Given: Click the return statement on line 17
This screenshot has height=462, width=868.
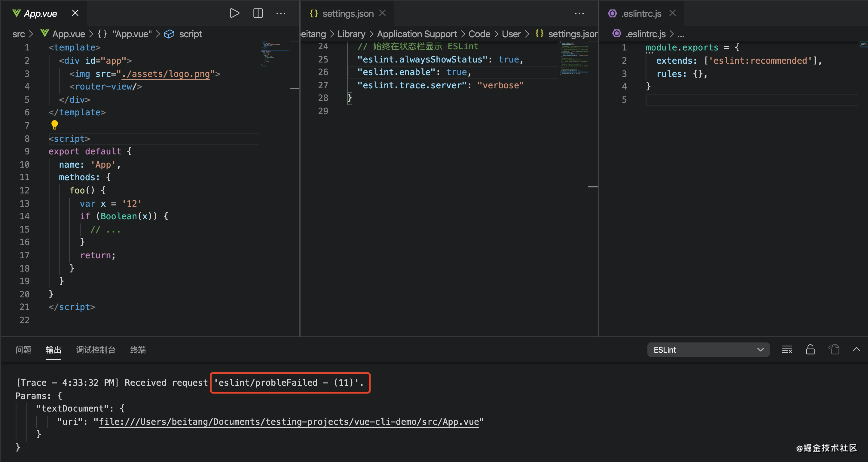Looking at the screenshot, I should pos(98,255).
